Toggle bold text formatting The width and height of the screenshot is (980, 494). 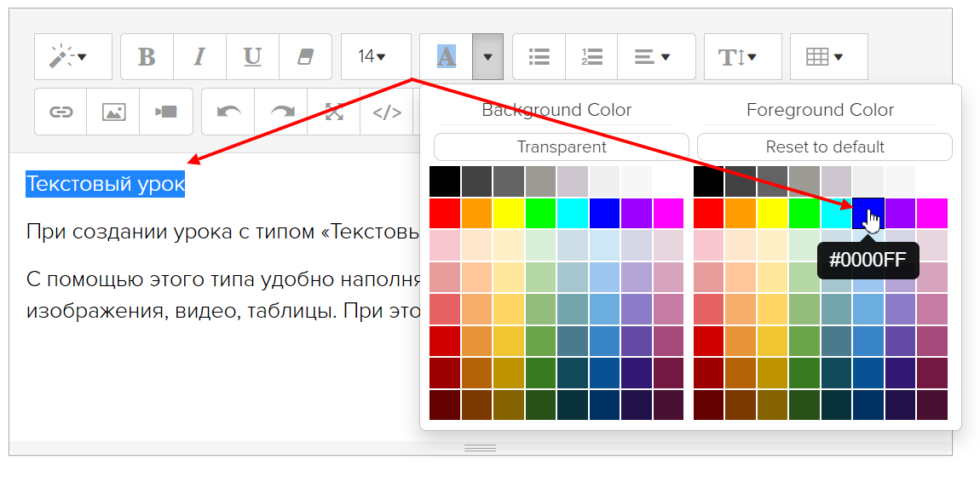[x=147, y=57]
